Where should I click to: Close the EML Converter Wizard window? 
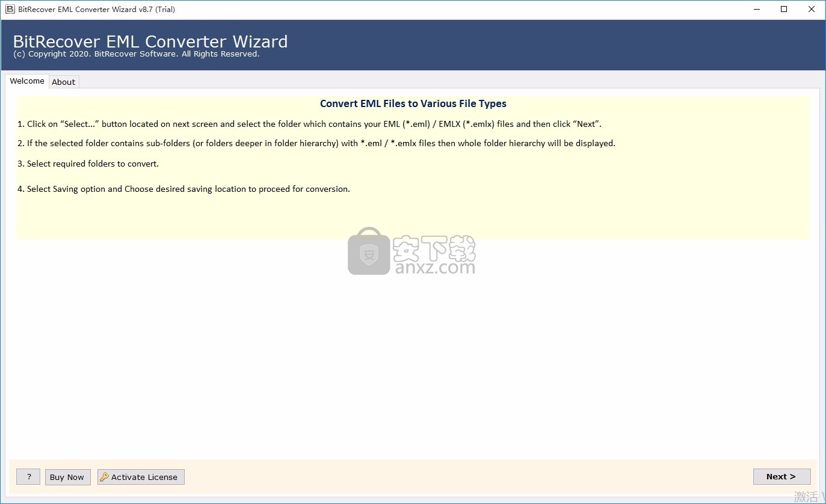pyautogui.click(x=812, y=9)
